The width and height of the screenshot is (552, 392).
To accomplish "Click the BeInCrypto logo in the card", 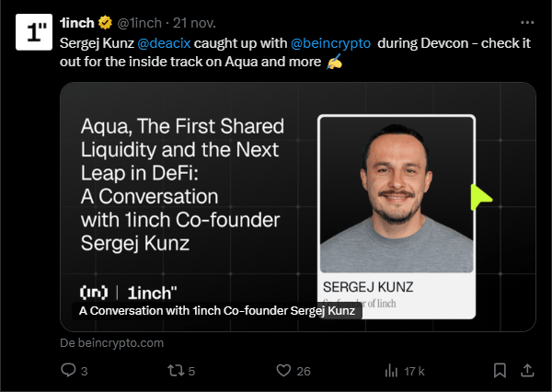I will click(94, 293).
